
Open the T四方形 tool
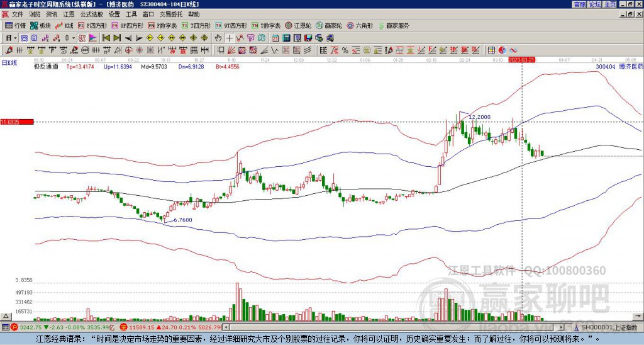click(x=196, y=25)
